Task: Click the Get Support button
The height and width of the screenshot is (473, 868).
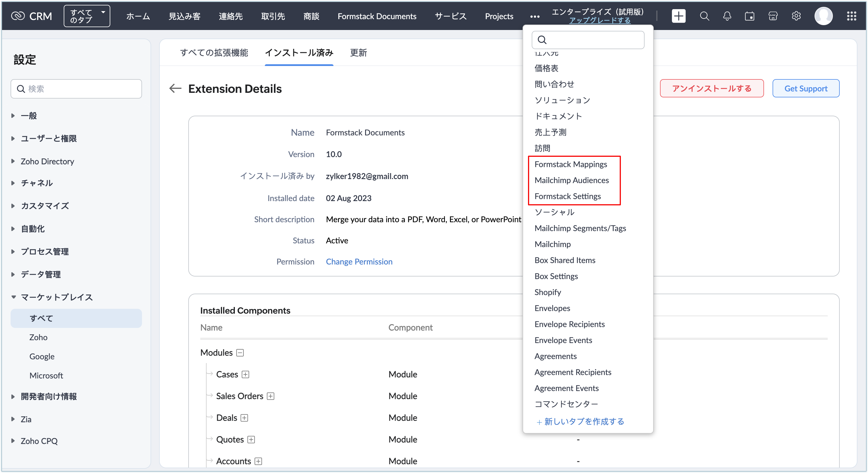Action: [805, 88]
